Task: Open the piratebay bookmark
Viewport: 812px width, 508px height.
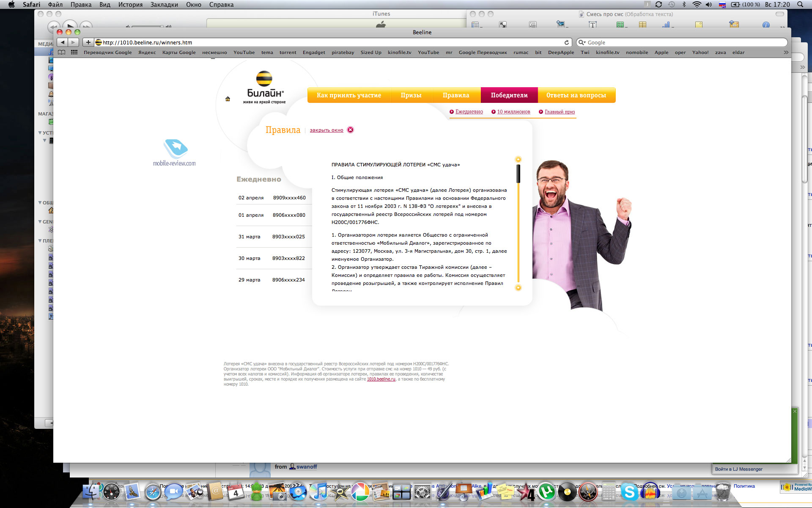Action: (x=343, y=52)
